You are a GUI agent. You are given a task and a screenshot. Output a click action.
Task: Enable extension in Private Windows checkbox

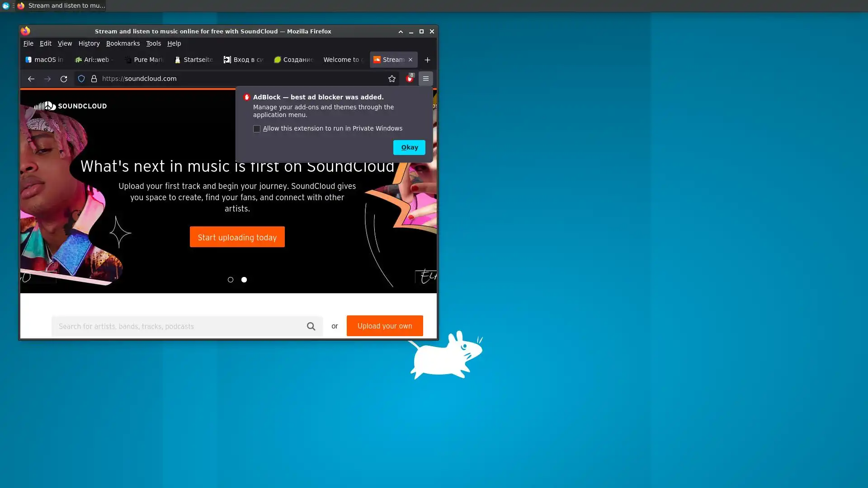[x=257, y=129]
